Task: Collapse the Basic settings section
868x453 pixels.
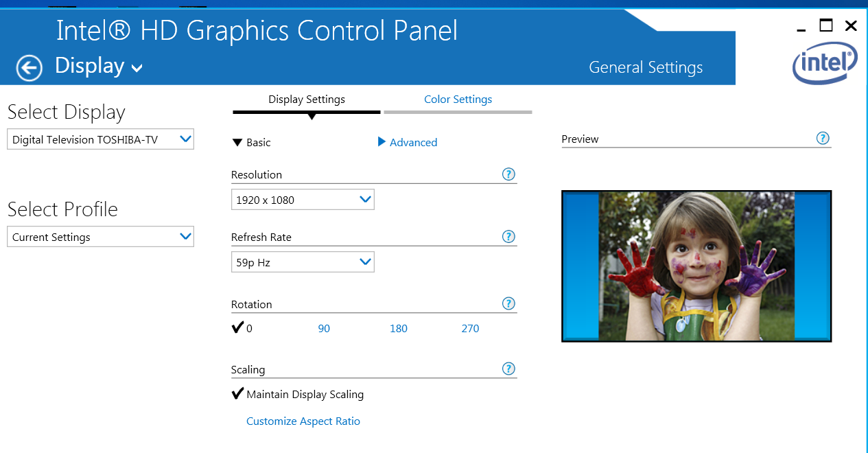Action: pyautogui.click(x=252, y=143)
